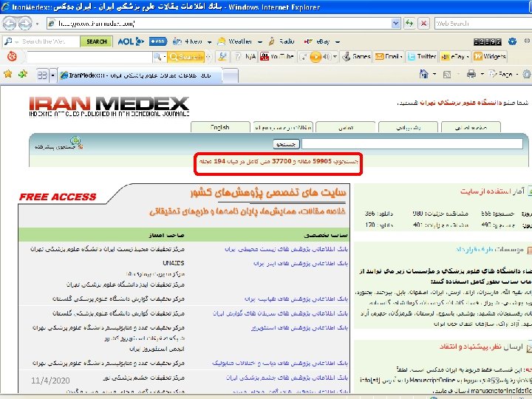Viewport: 532px width, 399px height.
Task: Print the page with the printer icon
Action: click(x=471, y=74)
